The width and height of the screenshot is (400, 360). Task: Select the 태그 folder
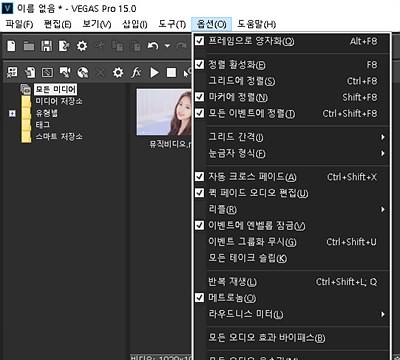pos(43,125)
